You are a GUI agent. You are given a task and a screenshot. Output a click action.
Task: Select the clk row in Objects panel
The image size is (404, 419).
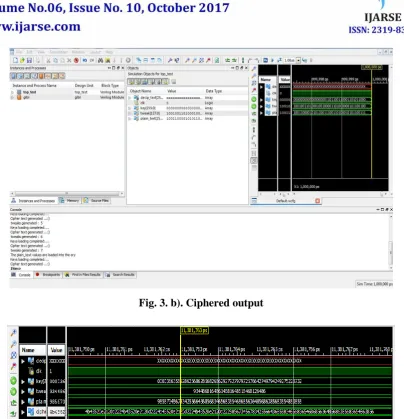pyautogui.click(x=188, y=103)
